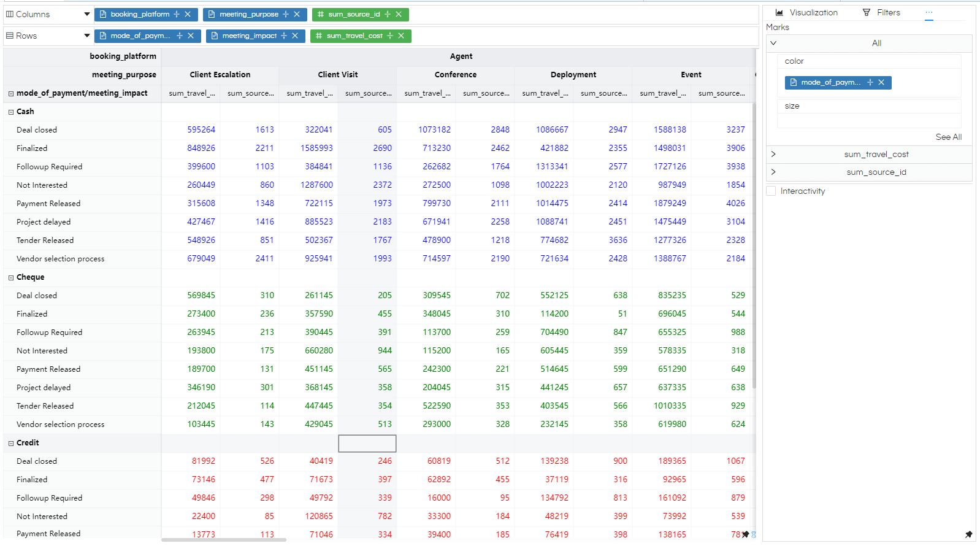Click the Client Escalation column header
Screen dimensions: 980x554
click(x=220, y=75)
